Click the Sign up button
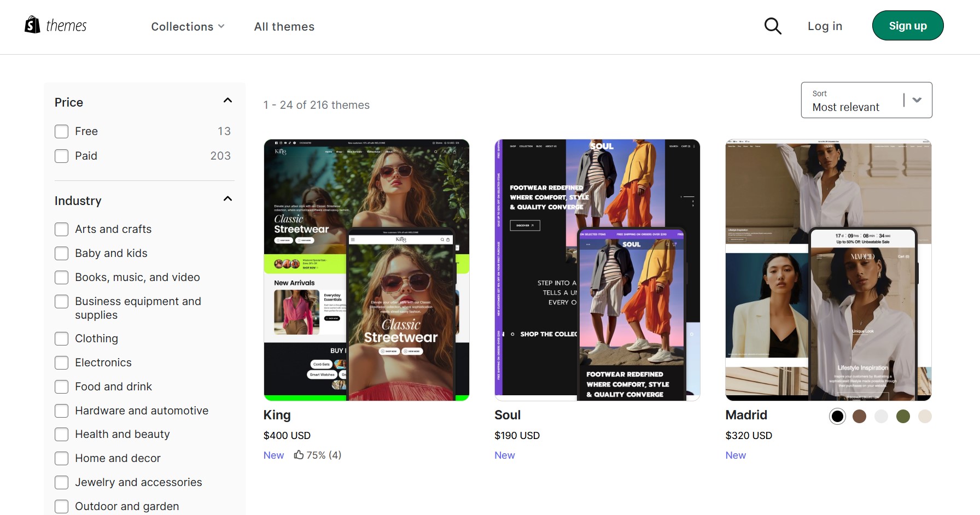The height and width of the screenshot is (515, 980). pos(907,25)
